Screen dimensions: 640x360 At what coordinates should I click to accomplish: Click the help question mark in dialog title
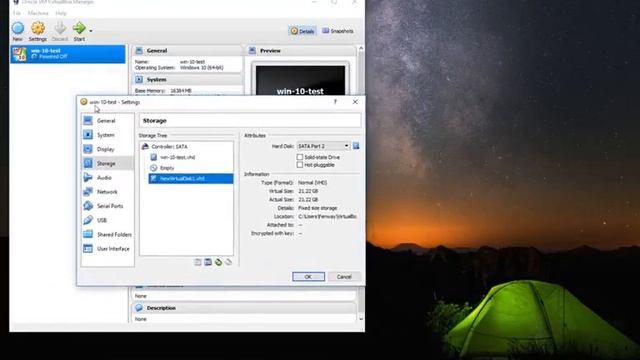pos(335,102)
